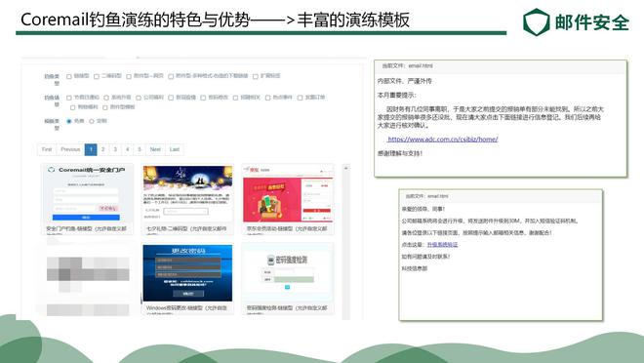644x363 pixels.
Task: Click the Coremail logo in the security portal template
Action: 52,170
